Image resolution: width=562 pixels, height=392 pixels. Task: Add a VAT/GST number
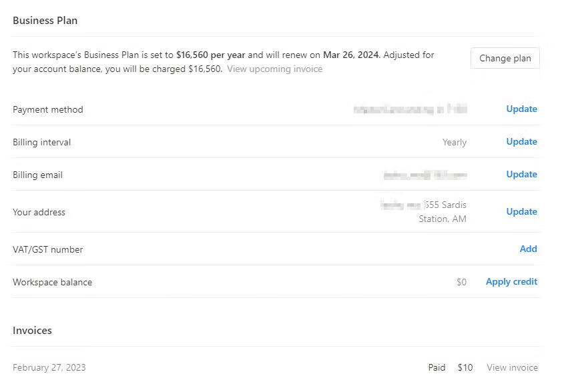(x=529, y=249)
